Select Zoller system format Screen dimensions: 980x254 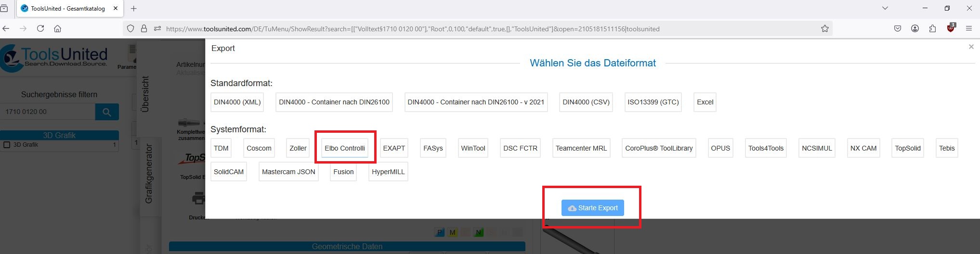pos(298,148)
